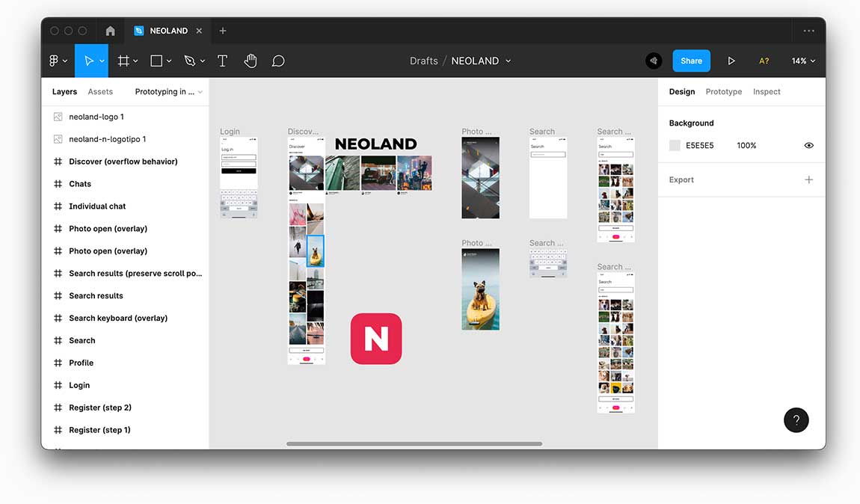This screenshot has height=504, width=860.
Task: Select the Text tool
Action: click(x=222, y=61)
